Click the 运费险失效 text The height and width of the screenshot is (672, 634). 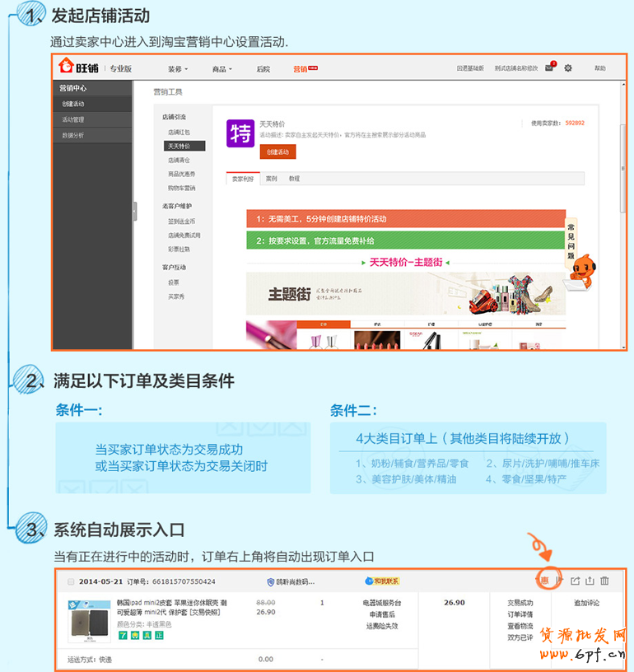click(382, 626)
